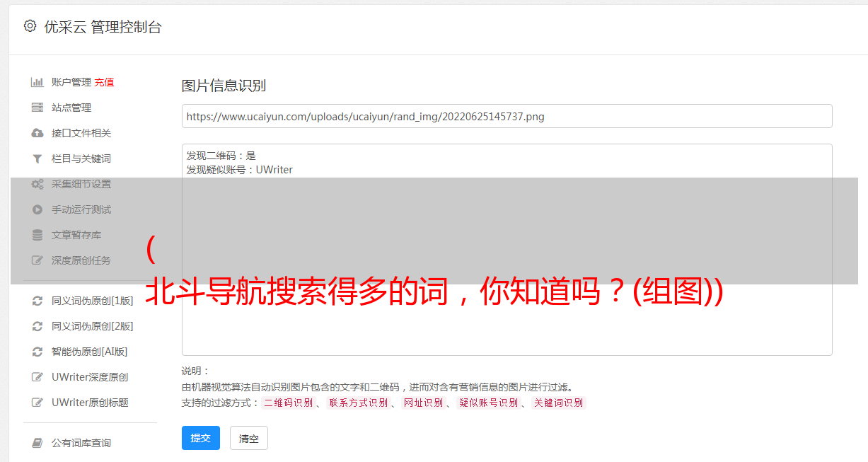Click the 网址识别 tag
Image resolution: width=868 pixels, height=462 pixels.
(424, 403)
